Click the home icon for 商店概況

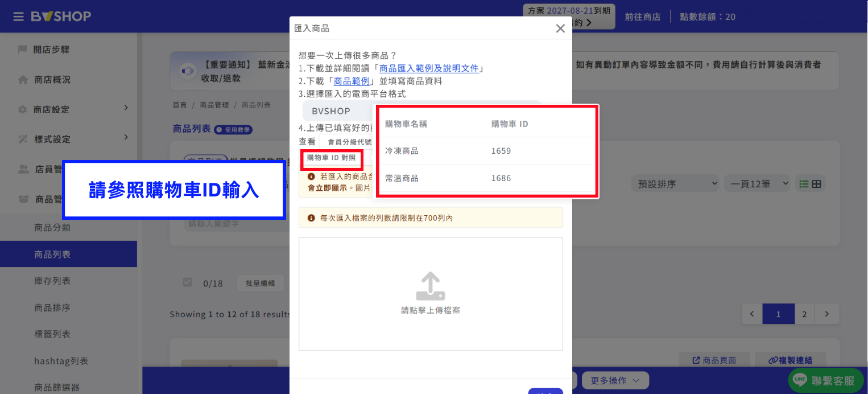(x=23, y=80)
